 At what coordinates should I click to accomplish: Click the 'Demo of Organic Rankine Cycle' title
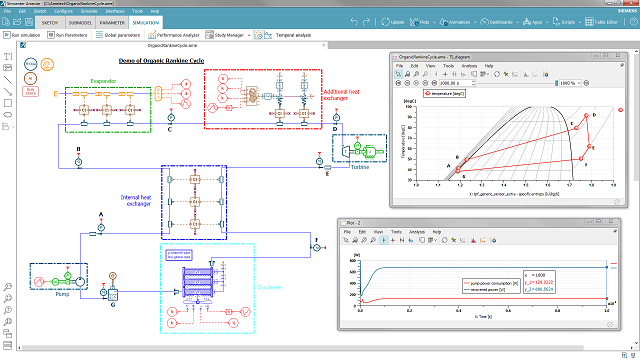[161, 60]
